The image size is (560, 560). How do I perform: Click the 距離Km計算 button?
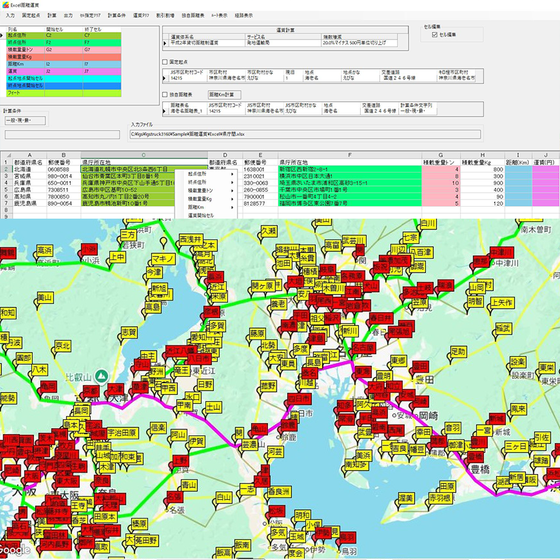(x=225, y=95)
